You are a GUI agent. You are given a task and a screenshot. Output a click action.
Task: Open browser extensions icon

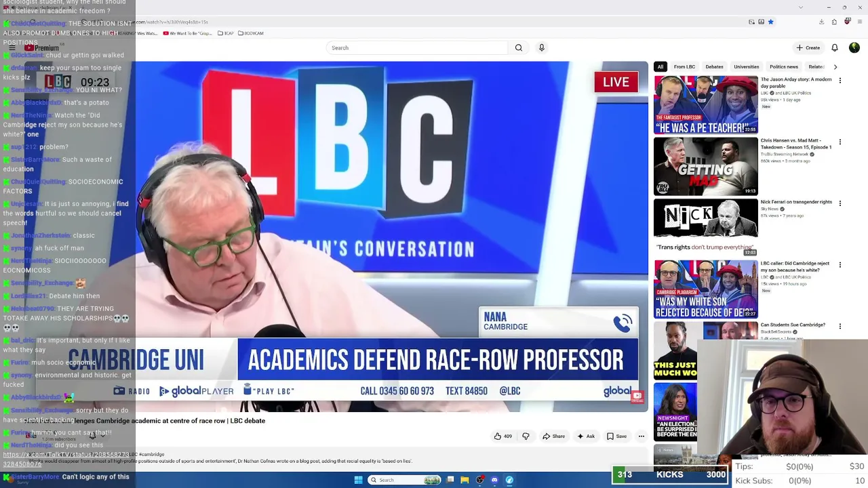pos(834,22)
